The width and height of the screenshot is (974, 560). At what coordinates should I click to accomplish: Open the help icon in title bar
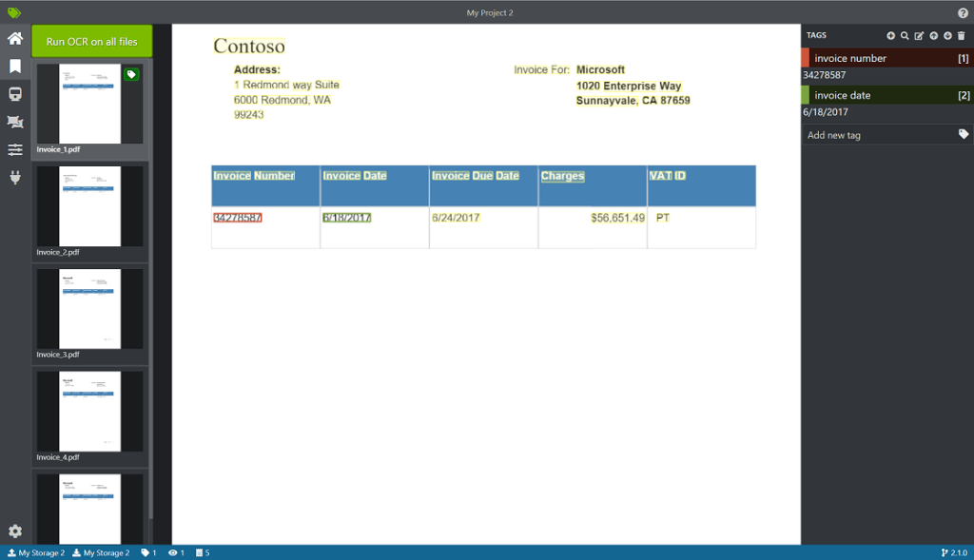(x=963, y=12)
